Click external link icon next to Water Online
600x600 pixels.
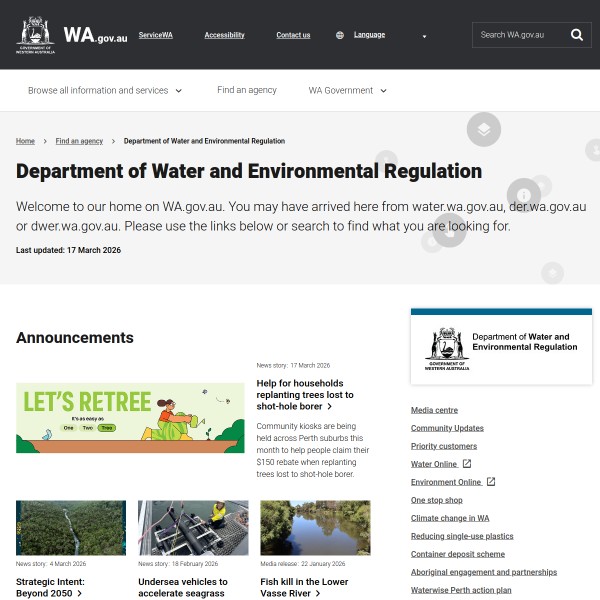[467, 464]
